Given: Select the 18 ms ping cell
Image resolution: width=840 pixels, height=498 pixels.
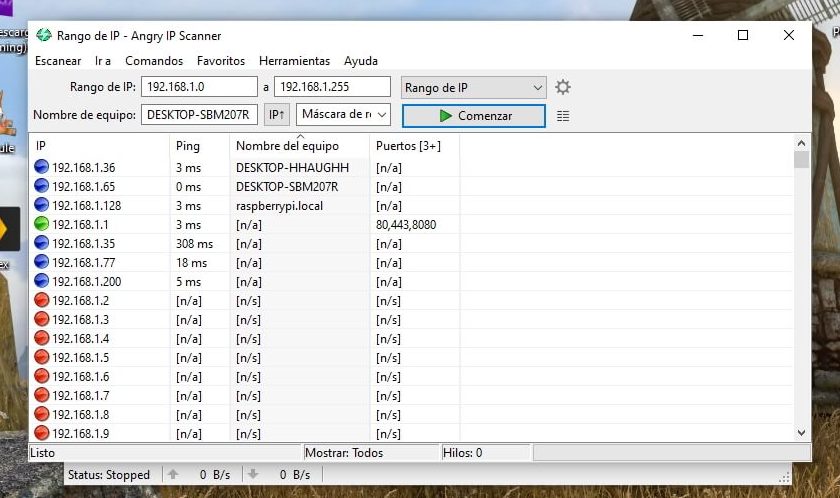Looking at the screenshot, I should tap(191, 263).
